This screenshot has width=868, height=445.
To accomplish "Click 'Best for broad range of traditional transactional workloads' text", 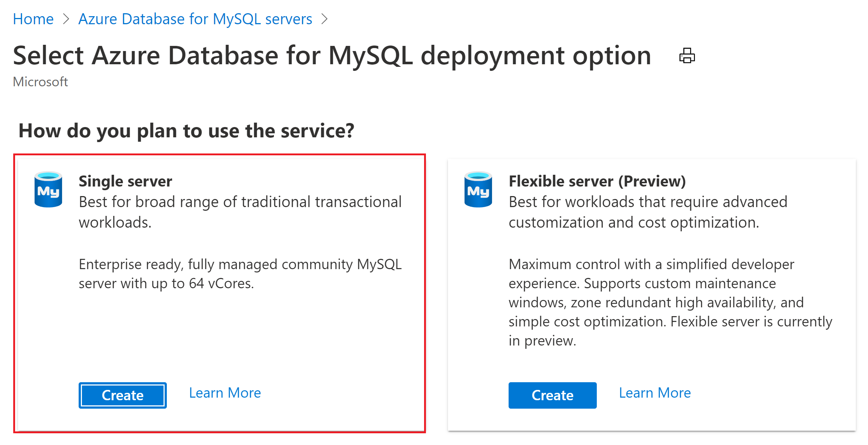I will click(240, 212).
